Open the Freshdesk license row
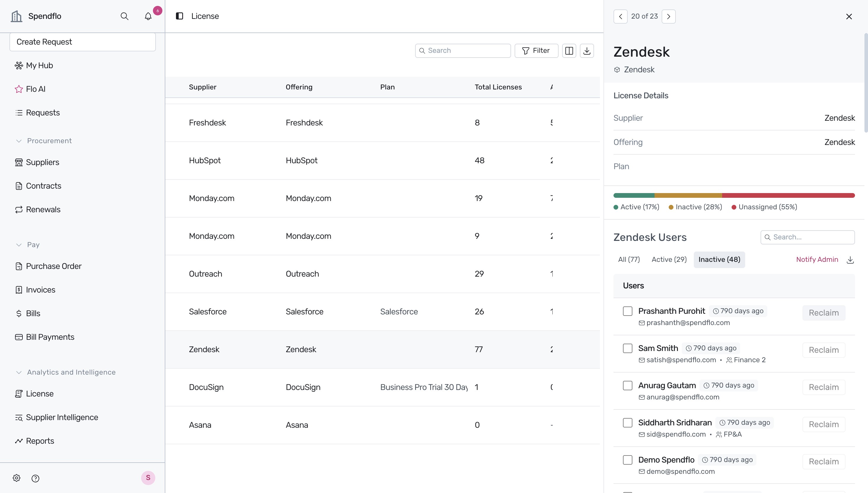This screenshot has height=493, width=868. pyautogui.click(x=383, y=123)
